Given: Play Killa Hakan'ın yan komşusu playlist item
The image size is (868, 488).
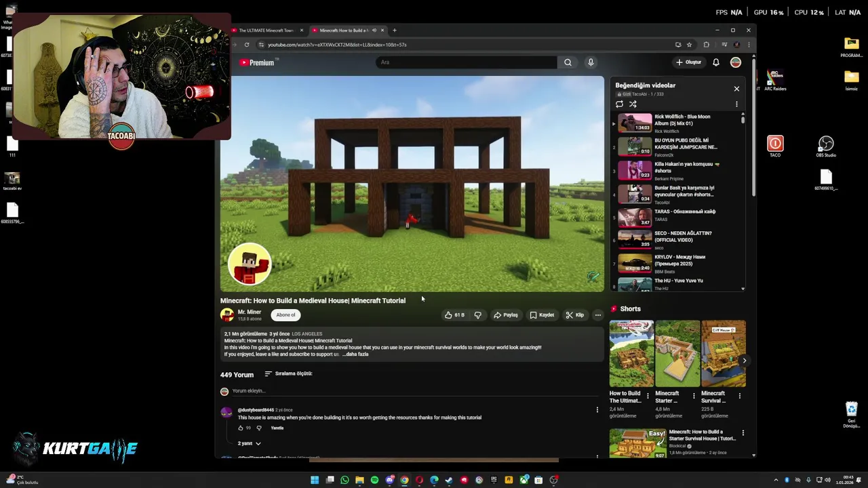Looking at the screenshot, I should click(678, 169).
